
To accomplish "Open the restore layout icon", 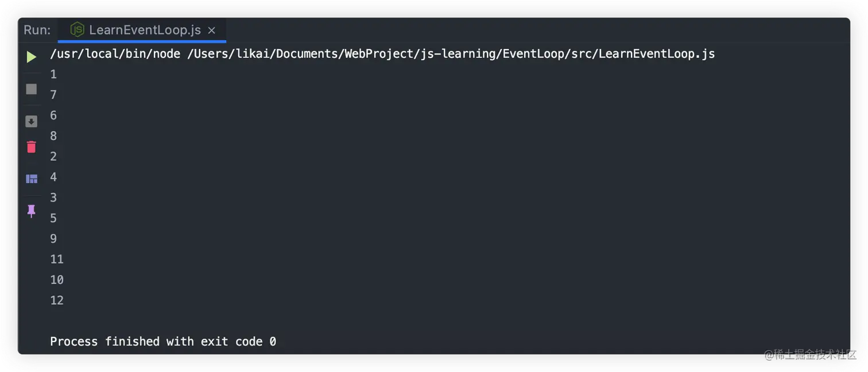I will pos(32,179).
